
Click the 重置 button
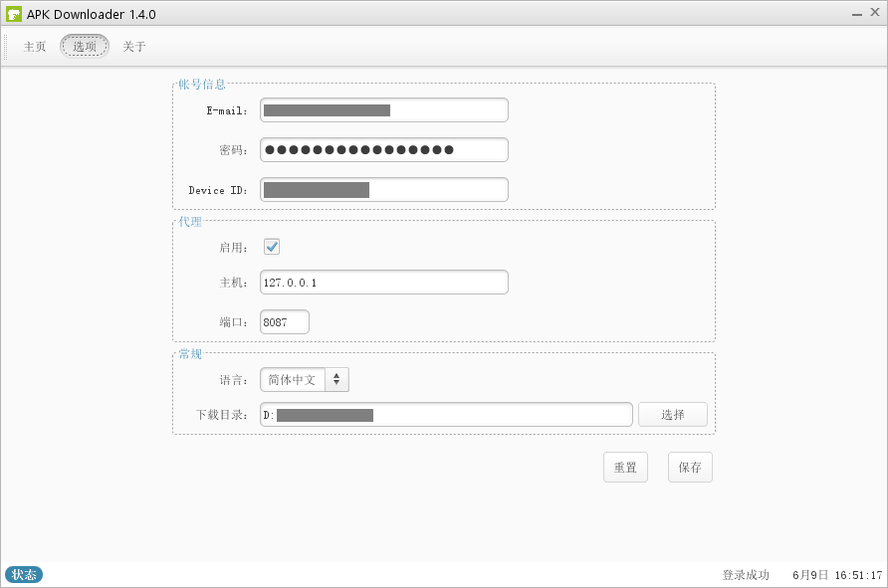(x=626, y=468)
